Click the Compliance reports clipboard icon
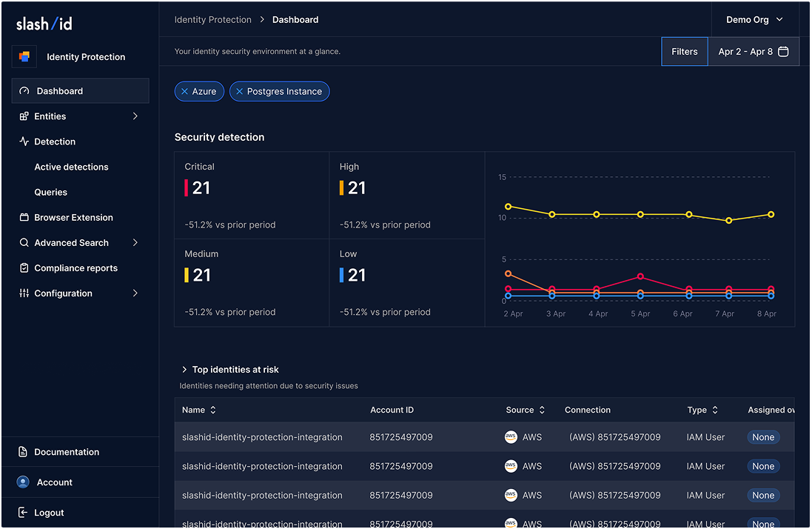Viewport: 812px width, 529px height. [24, 268]
